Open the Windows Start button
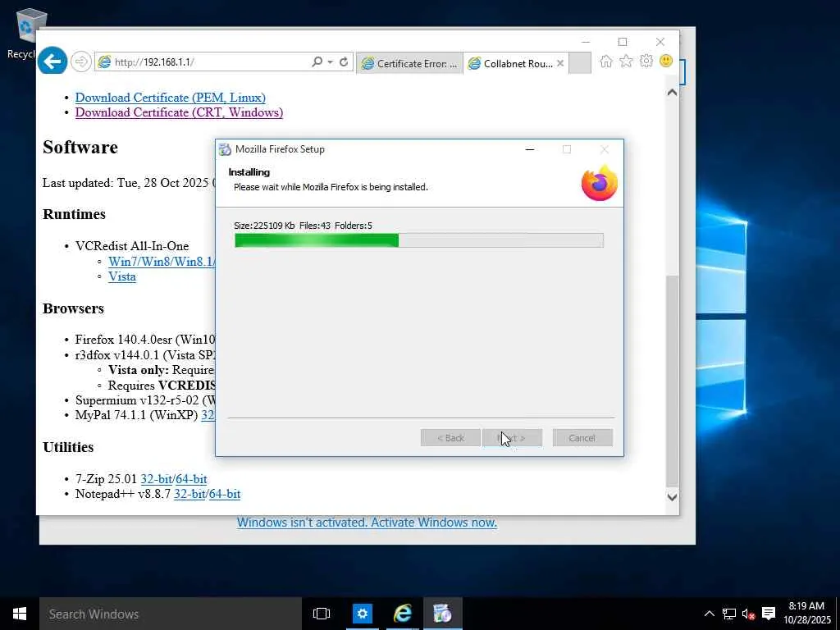Image resolution: width=840 pixels, height=630 pixels. [x=20, y=614]
